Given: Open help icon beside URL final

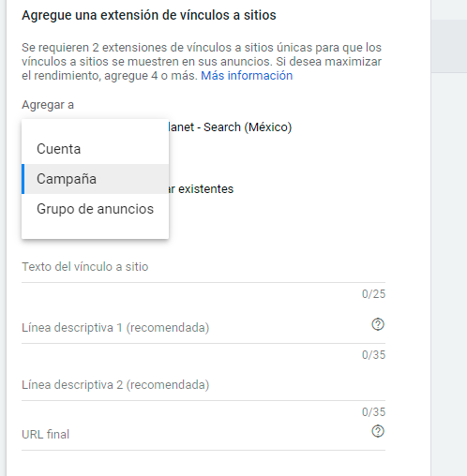Looking at the screenshot, I should (378, 431).
